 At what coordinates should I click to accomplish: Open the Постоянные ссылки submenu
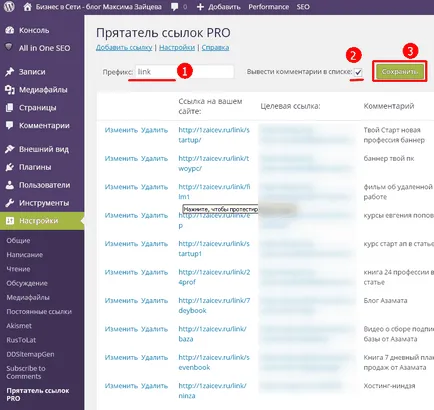coord(39,312)
